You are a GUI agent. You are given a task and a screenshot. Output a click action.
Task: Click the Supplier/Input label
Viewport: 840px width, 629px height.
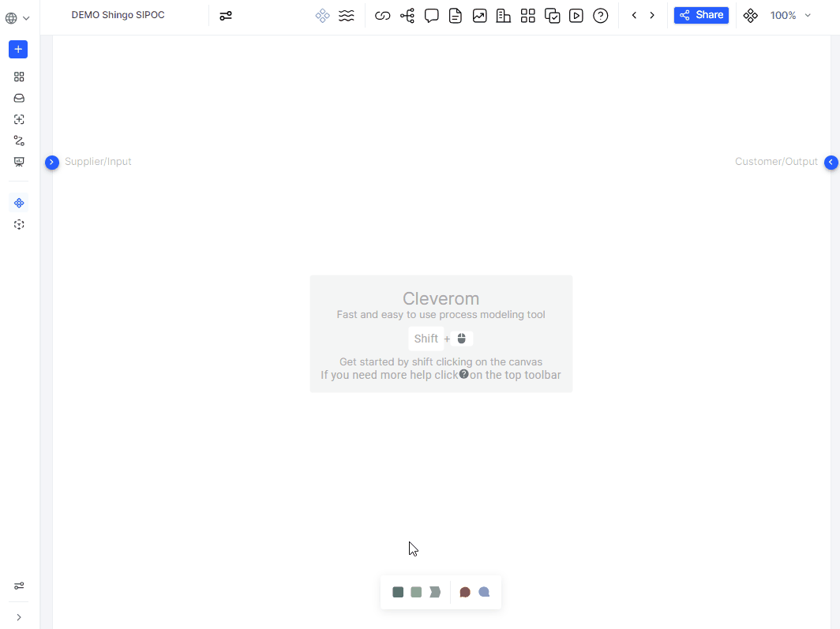click(98, 162)
